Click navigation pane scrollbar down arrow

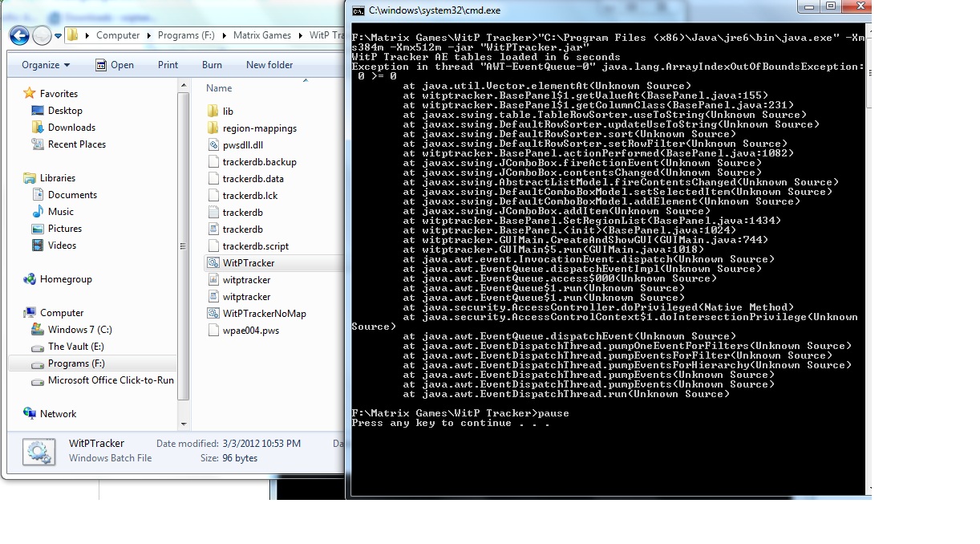pyautogui.click(x=184, y=424)
